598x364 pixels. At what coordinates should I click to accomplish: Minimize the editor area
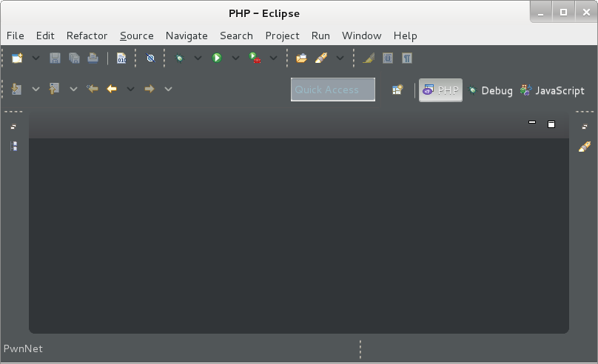tap(532, 122)
